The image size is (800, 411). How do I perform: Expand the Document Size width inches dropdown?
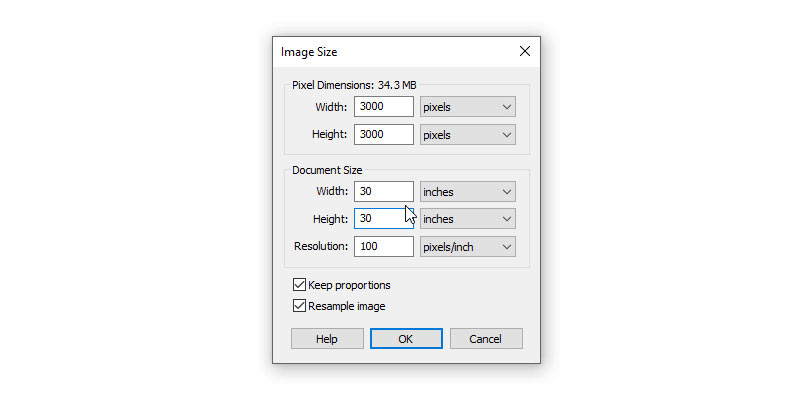tap(467, 192)
